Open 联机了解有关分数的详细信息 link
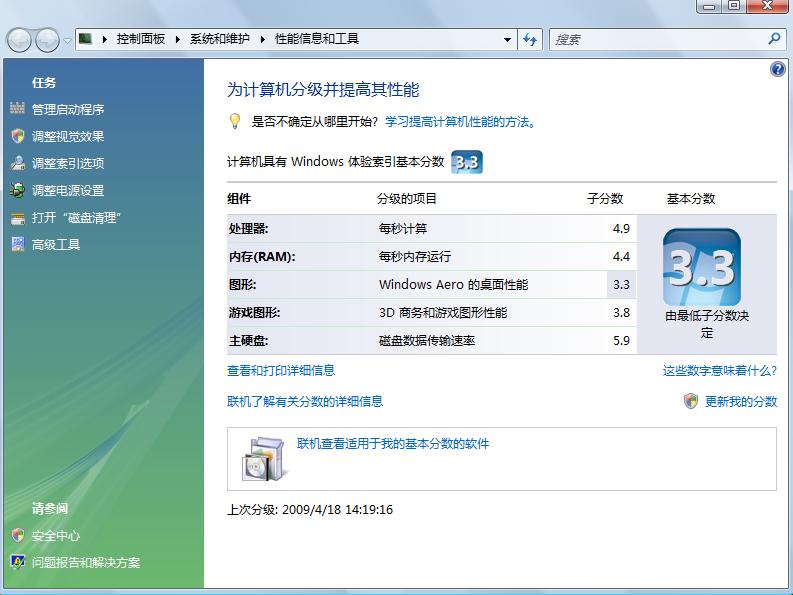This screenshot has height=595, width=793. click(x=305, y=402)
